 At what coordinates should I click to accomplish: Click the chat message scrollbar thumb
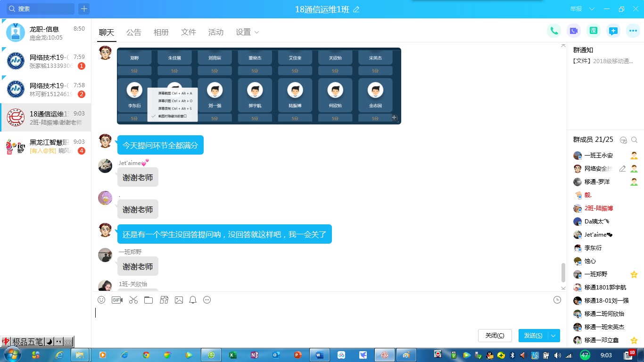click(563, 272)
